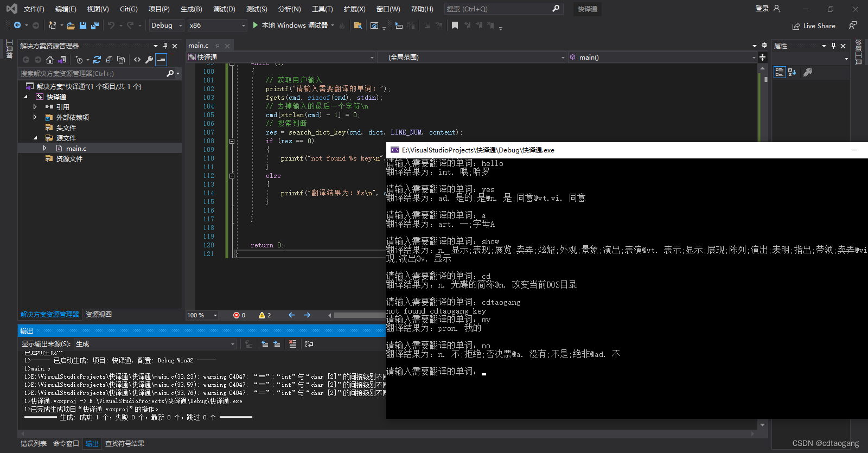
Task: Switch to the 错误列表 tab
Action: click(34, 444)
